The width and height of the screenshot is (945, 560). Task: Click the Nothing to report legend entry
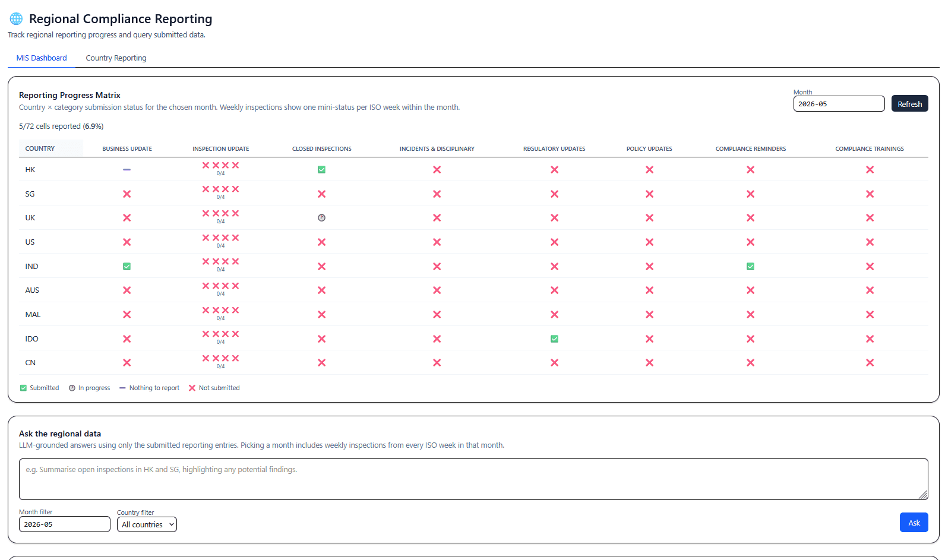149,388
